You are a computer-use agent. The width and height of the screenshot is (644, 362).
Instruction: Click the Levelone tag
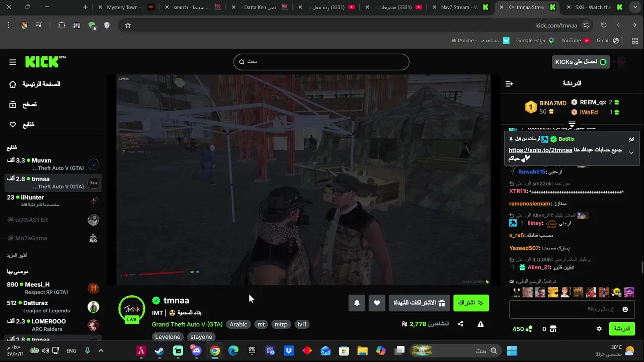tap(168, 337)
